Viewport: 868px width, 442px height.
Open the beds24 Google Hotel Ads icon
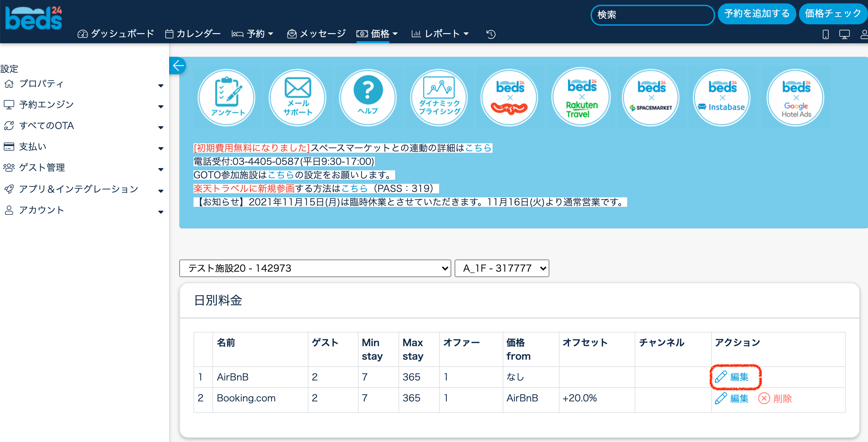(x=796, y=97)
